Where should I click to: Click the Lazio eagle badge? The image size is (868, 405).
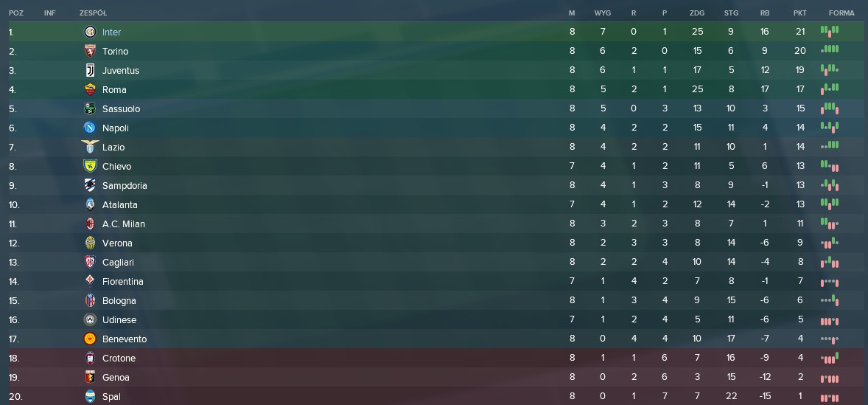(90, 148)
